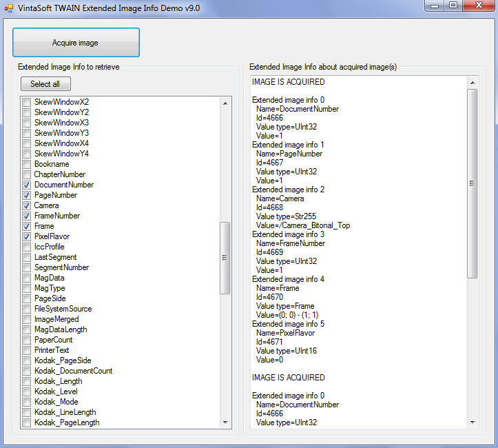Tick the Kodak_Mode checkbox
This screenshot has height=448, width=498.
[27, 403]
